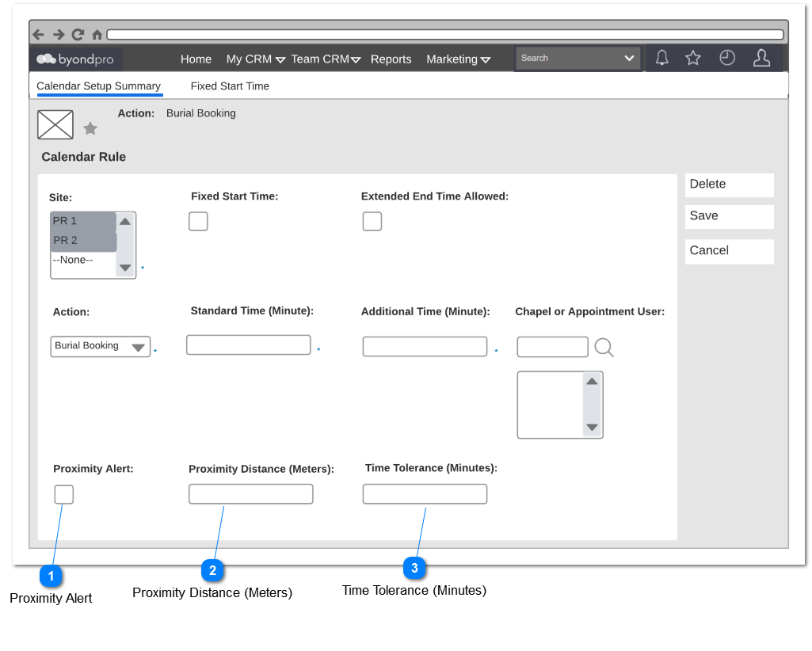812x651 pixels.
Task: Click the Additional Time (Minute) input field
Action: [425, 346]
